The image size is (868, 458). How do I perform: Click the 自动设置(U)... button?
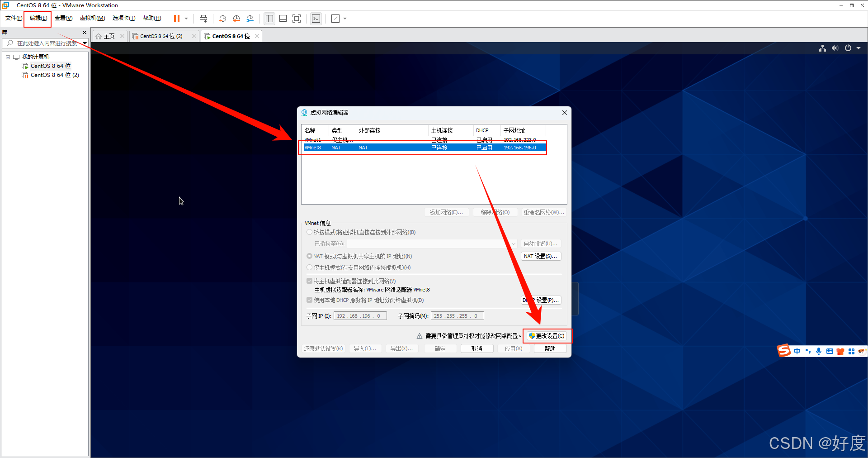(x=541, y=243)
